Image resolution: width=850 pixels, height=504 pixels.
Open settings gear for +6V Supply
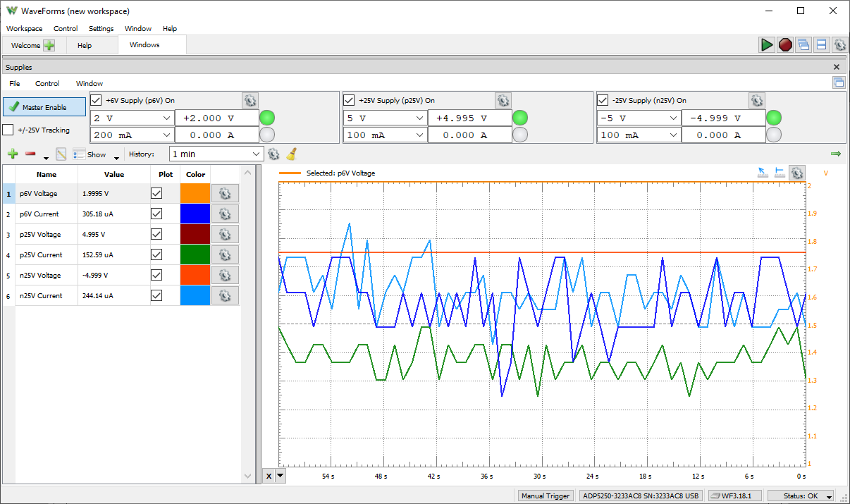pyautogui.click(x=250, y=100)
